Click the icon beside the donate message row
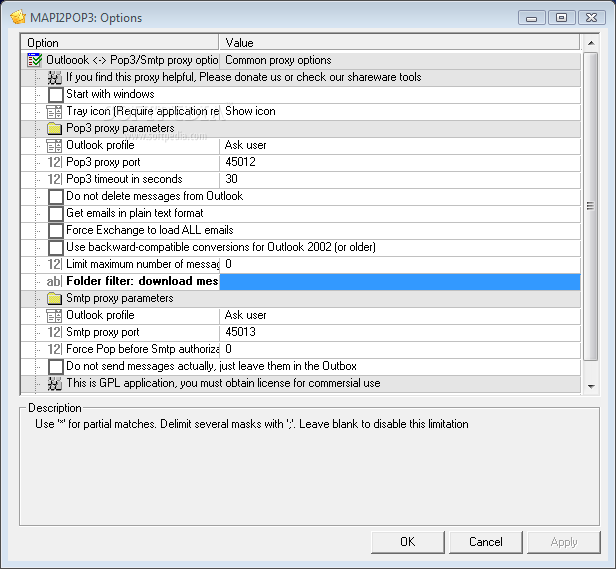Viewport: 616px width, 569px height. (54, 77)
